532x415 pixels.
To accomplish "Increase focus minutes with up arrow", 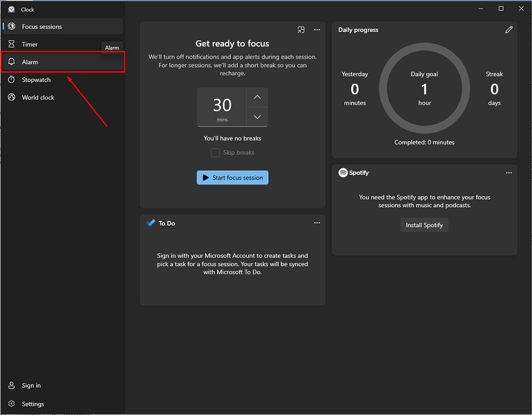I will 257,97.
